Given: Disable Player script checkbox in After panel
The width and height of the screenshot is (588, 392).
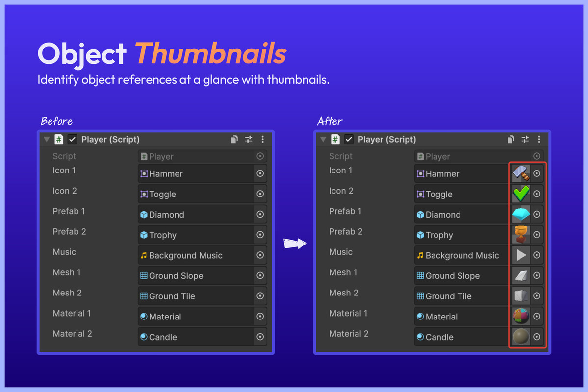Looking at the screenshot, I should 349,140.
